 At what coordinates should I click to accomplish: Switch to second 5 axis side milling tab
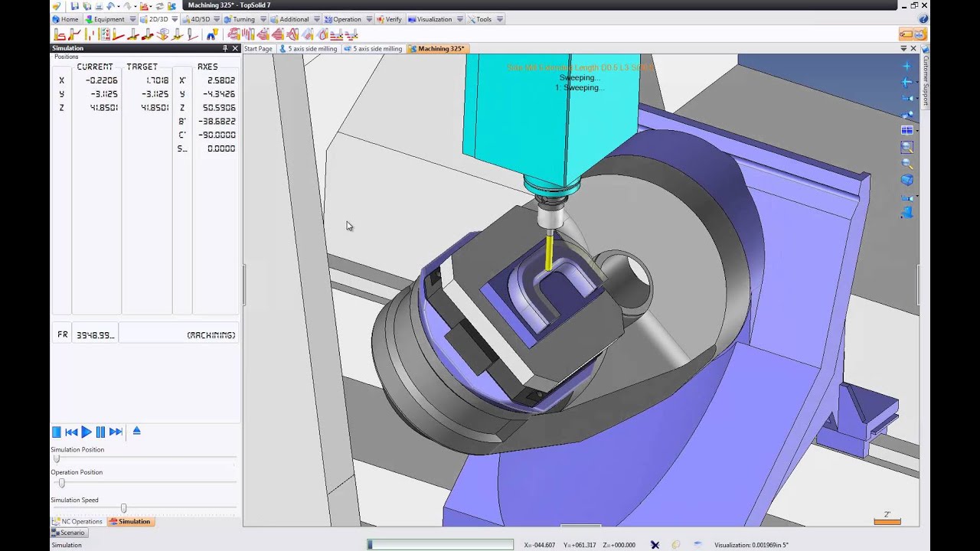[x=373, y=49]
